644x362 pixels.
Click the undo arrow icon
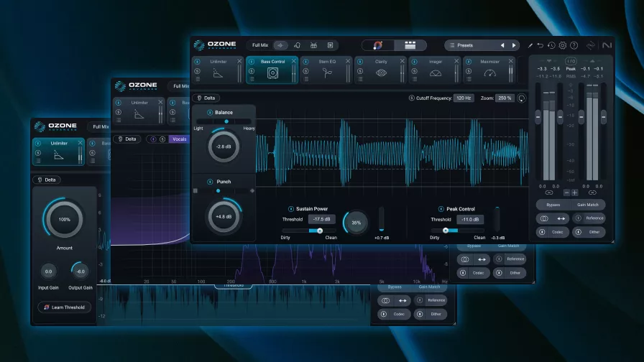(540, 45)
